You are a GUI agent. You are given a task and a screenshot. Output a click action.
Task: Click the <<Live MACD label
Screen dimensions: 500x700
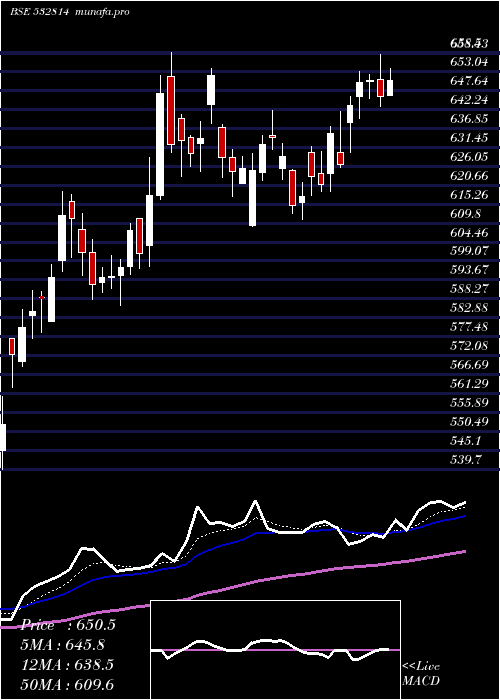pyautogui.click(x=421, y=674)
